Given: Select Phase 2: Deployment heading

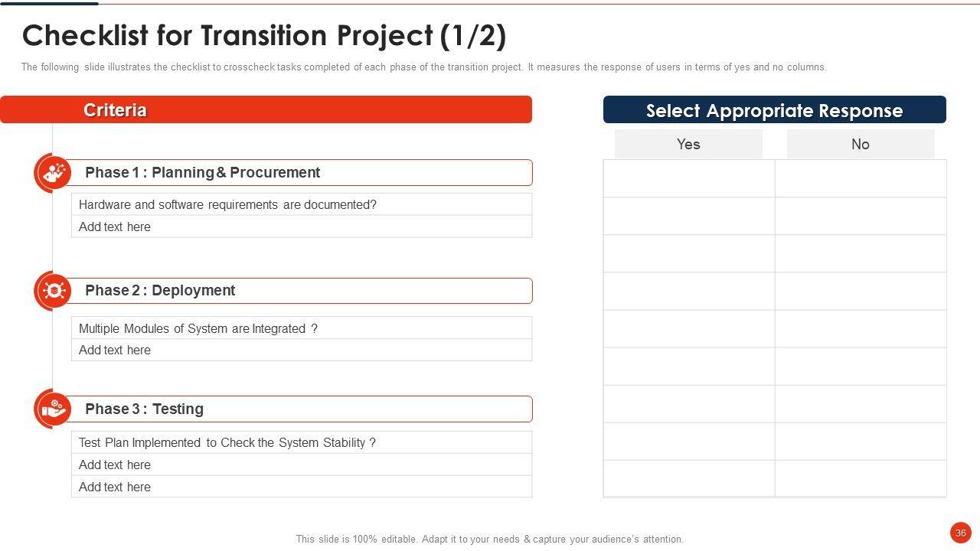Looking at the screenshot, I should [160, 291].
